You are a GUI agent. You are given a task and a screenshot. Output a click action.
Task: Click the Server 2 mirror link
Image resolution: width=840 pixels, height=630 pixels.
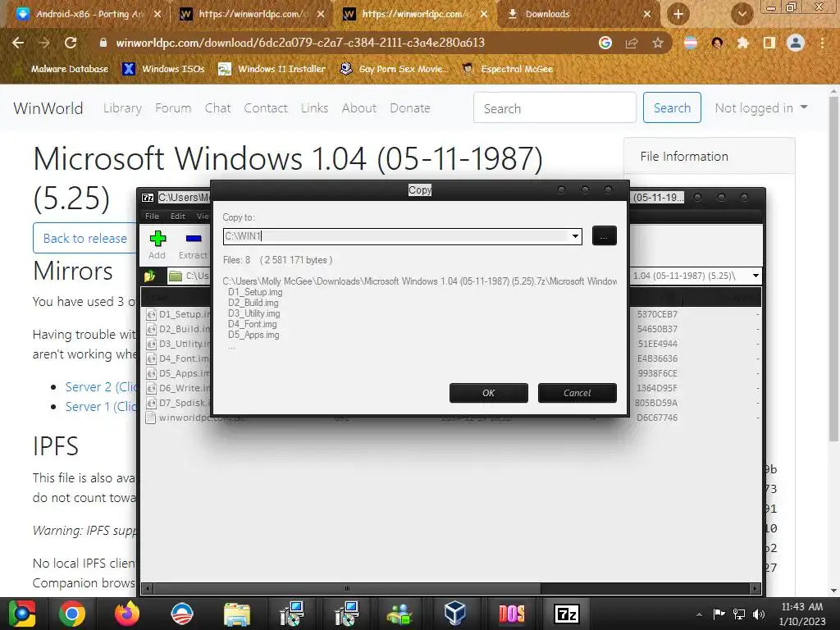pos(101,387)
